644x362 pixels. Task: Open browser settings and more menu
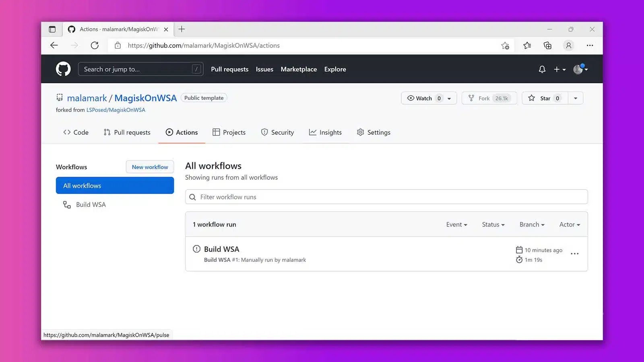tap(590, 45)
